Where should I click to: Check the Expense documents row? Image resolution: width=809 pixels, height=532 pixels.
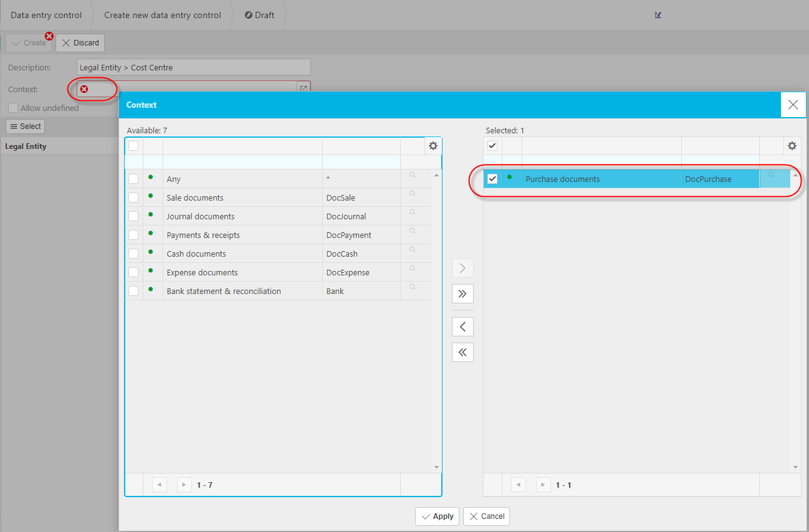[x=133, y=272]
